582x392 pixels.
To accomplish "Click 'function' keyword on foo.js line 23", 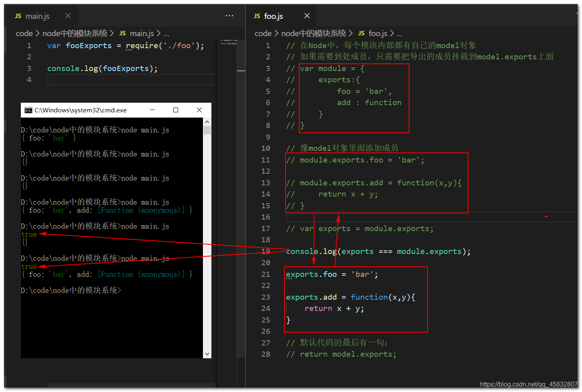I will point(369,297).
